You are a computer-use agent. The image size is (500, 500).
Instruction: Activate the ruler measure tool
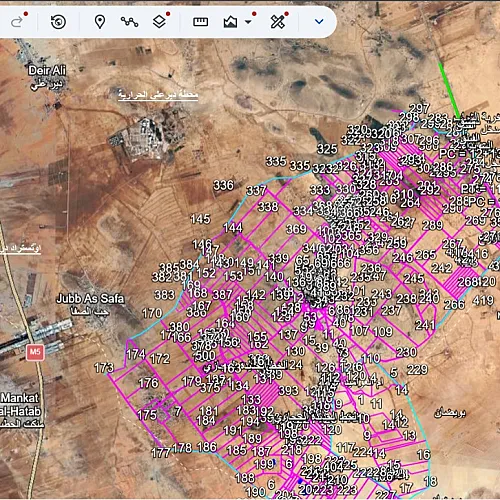pos(201,22)
